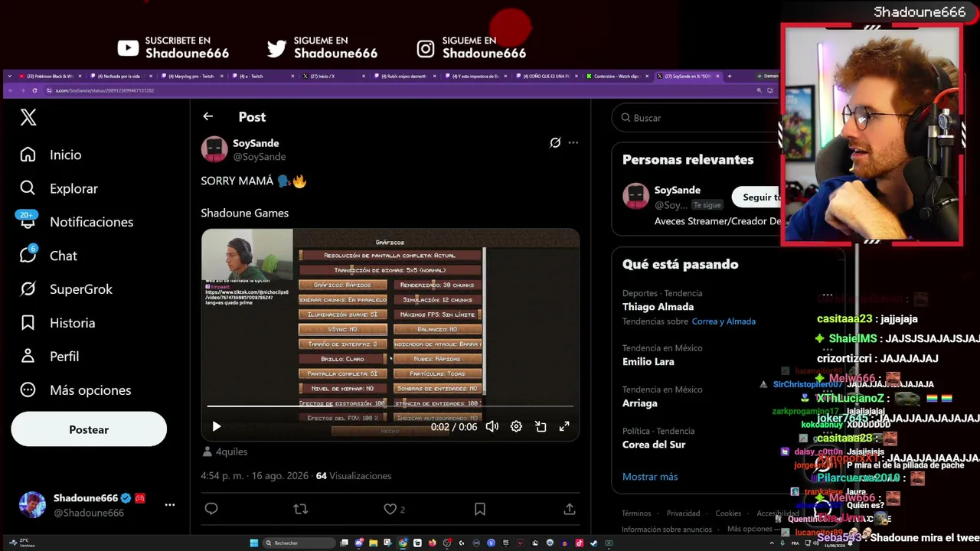Seek on the video progress bar
Screen dimensions: 980x551
(390, 406)
